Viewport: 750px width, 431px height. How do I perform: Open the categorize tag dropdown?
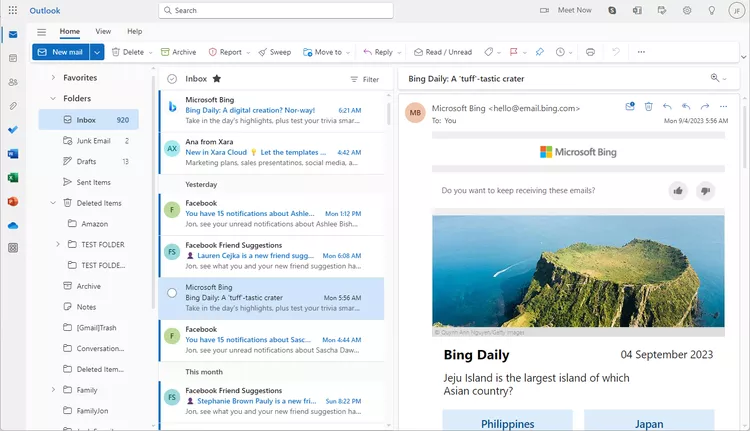[499, 53]
